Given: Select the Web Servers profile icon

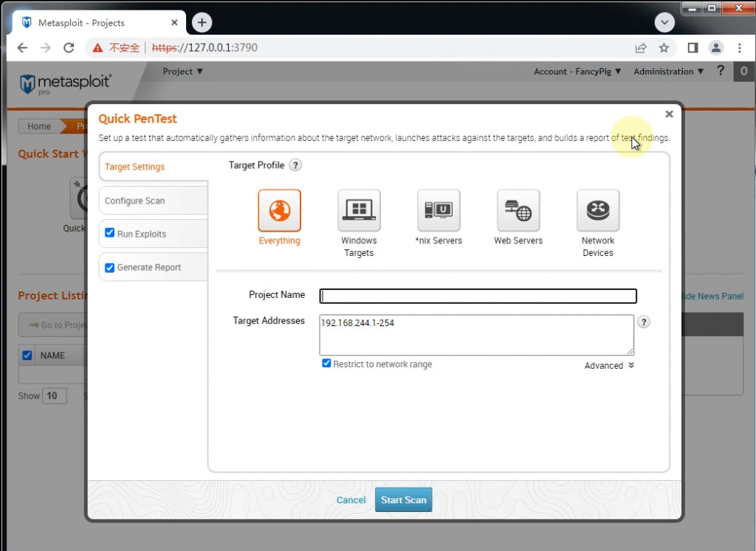Looking at the screenshot, I should 518,210.
